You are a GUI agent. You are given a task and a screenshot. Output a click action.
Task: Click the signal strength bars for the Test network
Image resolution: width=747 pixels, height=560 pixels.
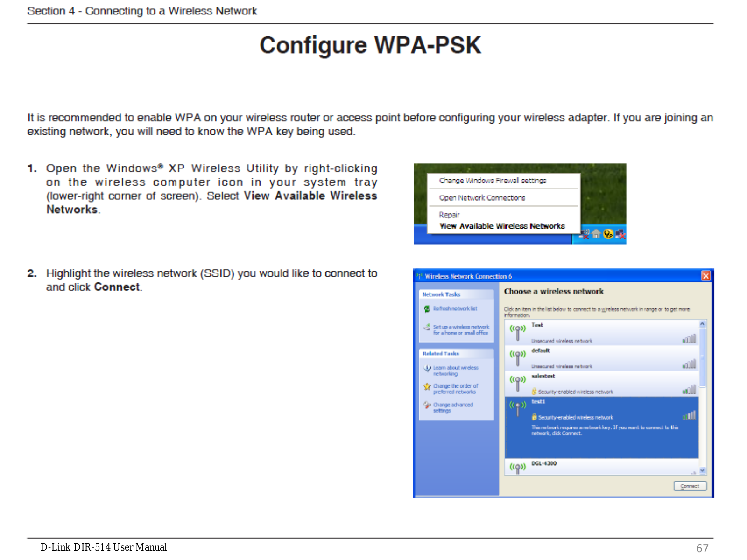(x=689, y=339)
